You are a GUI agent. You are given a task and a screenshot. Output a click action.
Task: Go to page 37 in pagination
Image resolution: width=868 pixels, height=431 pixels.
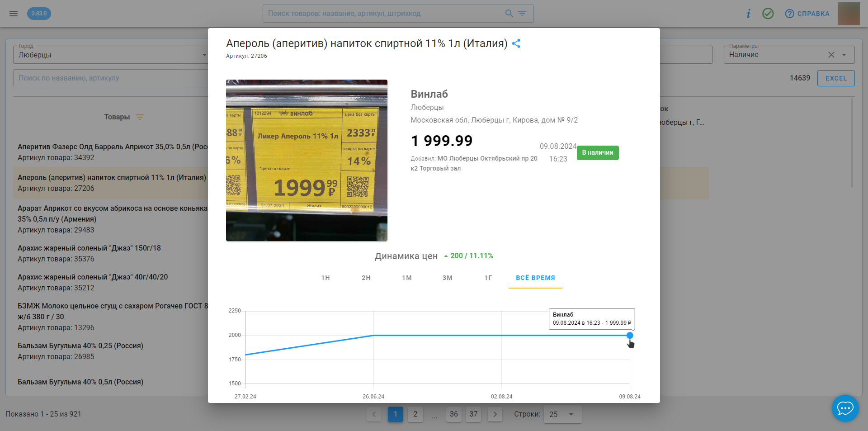(x=473, y=414)
